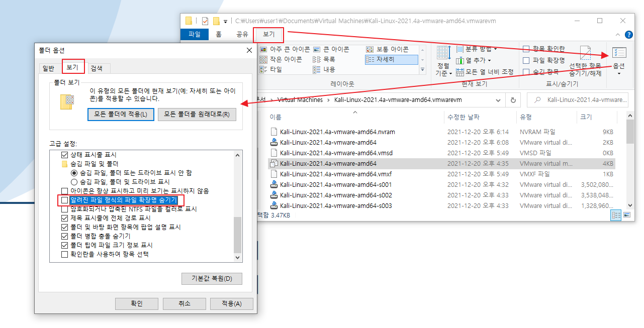Expand the layout gallery more arrow
Viewport: 644px width, 328px height.
tap(423, 69)
